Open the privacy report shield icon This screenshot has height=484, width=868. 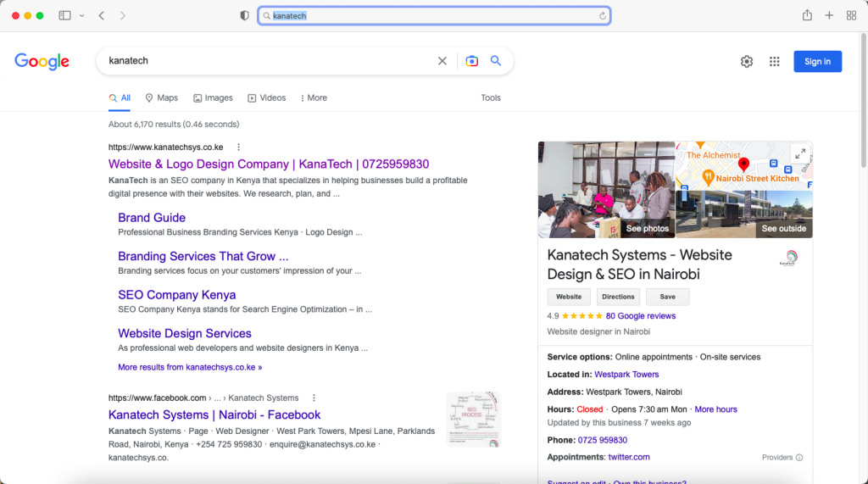point(244,15)
